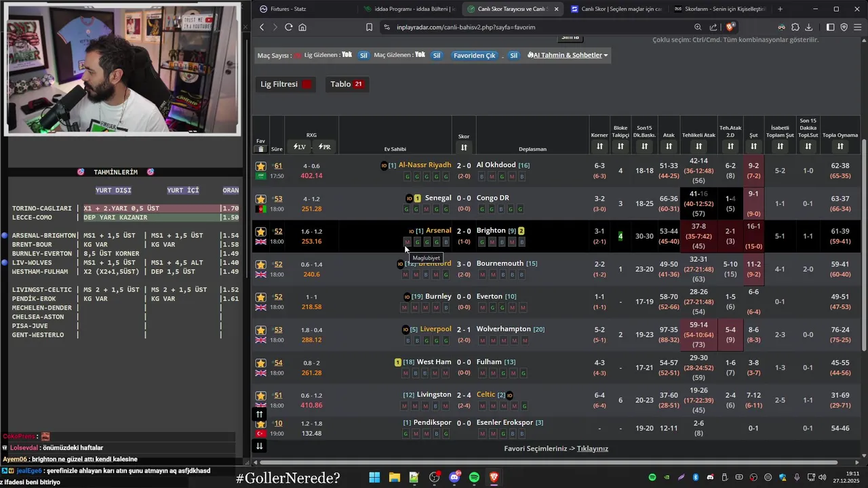This screenshot has width=868, height=488.
Task: Open Brave Shields lion icon
Action: [730, 27]
